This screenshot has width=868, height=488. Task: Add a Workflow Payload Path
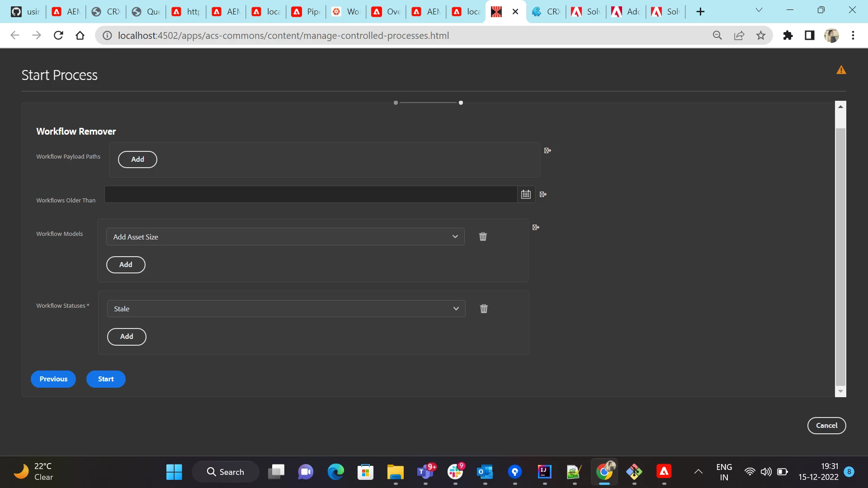pos(137,160)
